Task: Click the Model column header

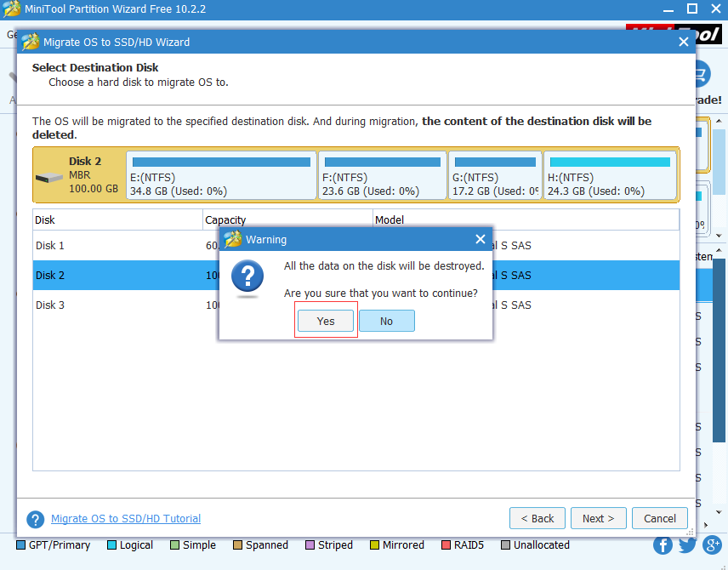Action: (526, 219)
